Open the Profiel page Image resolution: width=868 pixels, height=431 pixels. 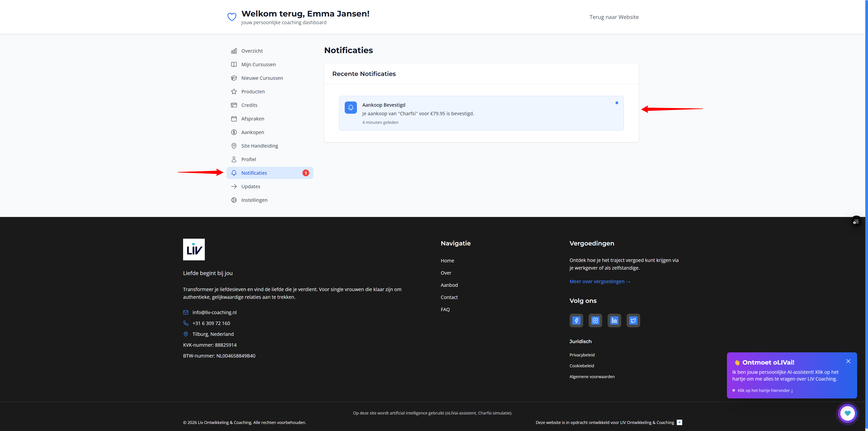coord(249,159)
